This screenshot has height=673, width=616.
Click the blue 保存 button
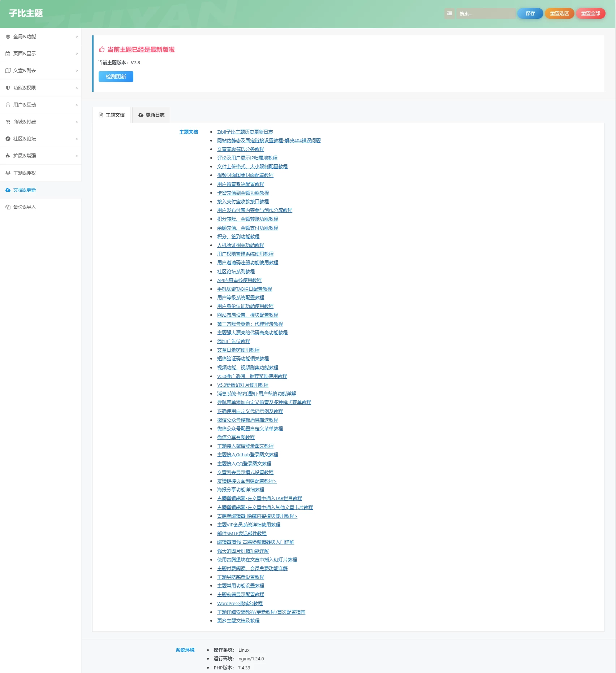point(530,13)
